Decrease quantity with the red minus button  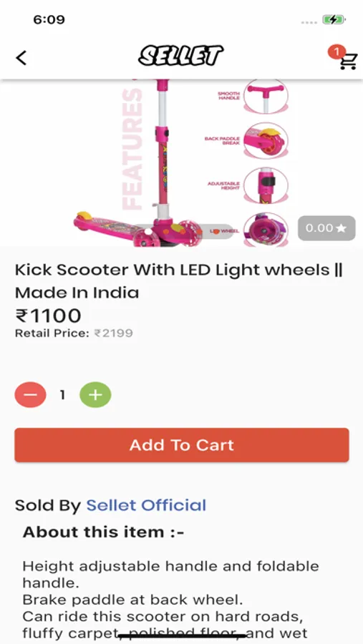point(30,395)
